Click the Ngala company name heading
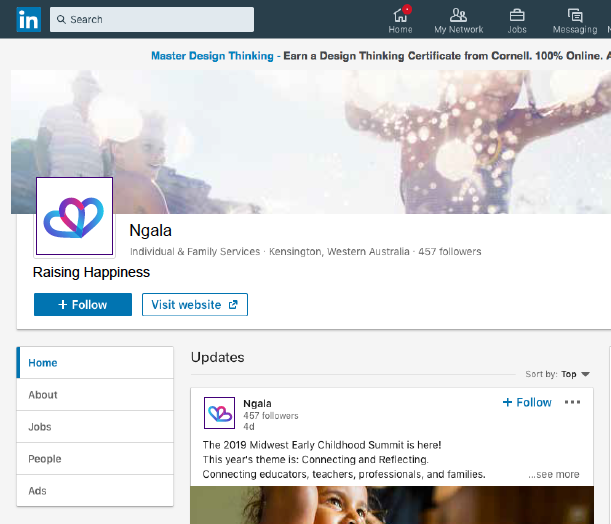The height and width of the screenshot is (524, 611). (x=150, y=230)
